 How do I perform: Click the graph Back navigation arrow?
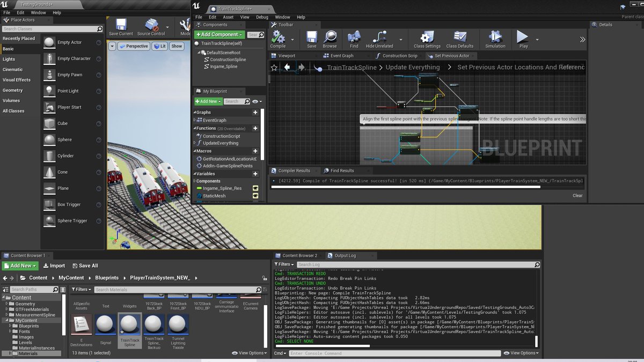287,67
